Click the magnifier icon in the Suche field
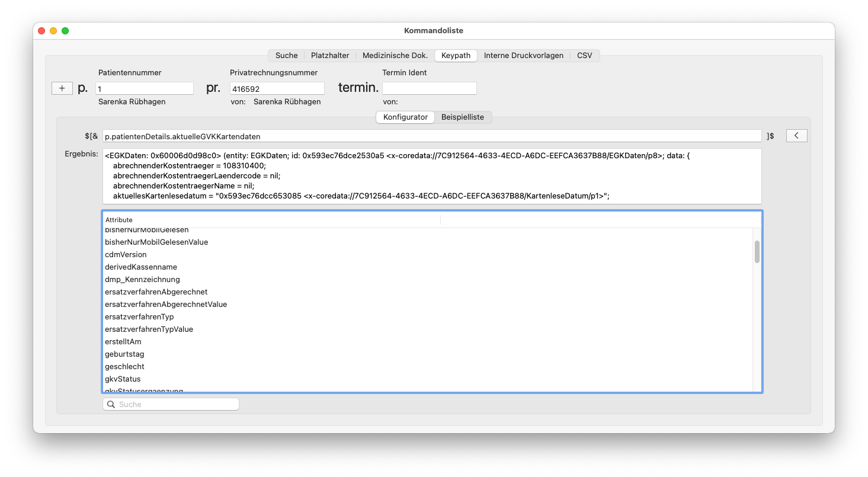Screen dimensions: 868x477 [x=111, y=404]
